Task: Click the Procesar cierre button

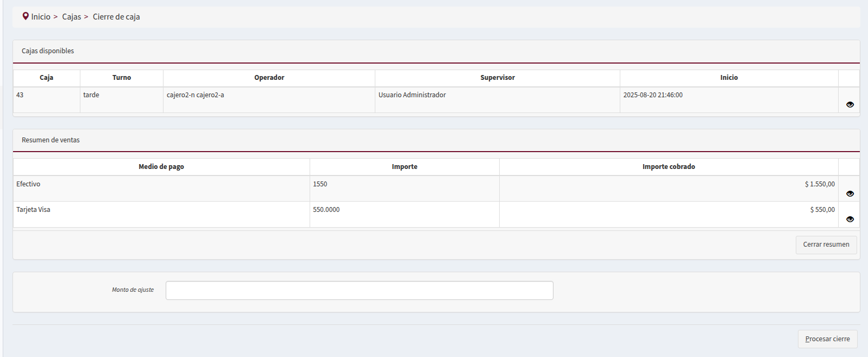Action: (827, 339)
